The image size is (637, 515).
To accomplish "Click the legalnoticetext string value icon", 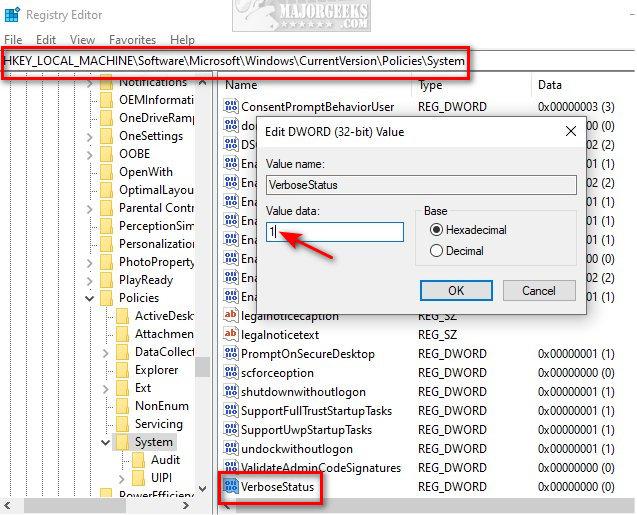I will pos(231,335).
